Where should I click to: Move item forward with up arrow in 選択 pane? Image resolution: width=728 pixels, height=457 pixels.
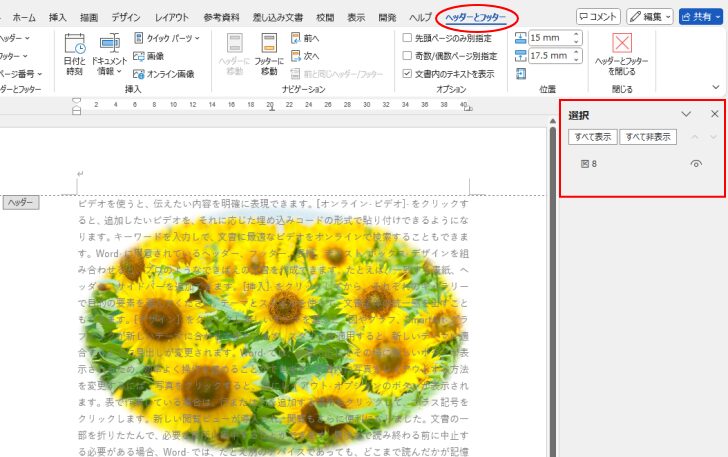pyautogui.click(x=695, y=137)
